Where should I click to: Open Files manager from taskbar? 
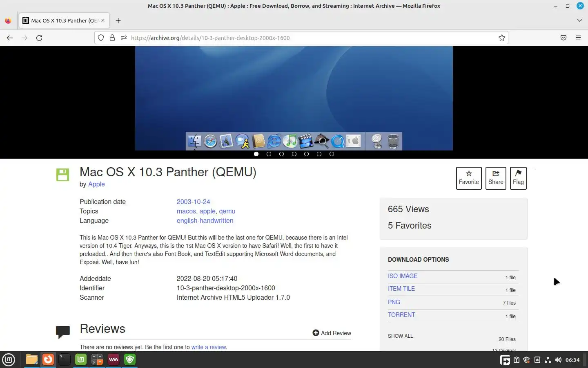pos(32,359)
